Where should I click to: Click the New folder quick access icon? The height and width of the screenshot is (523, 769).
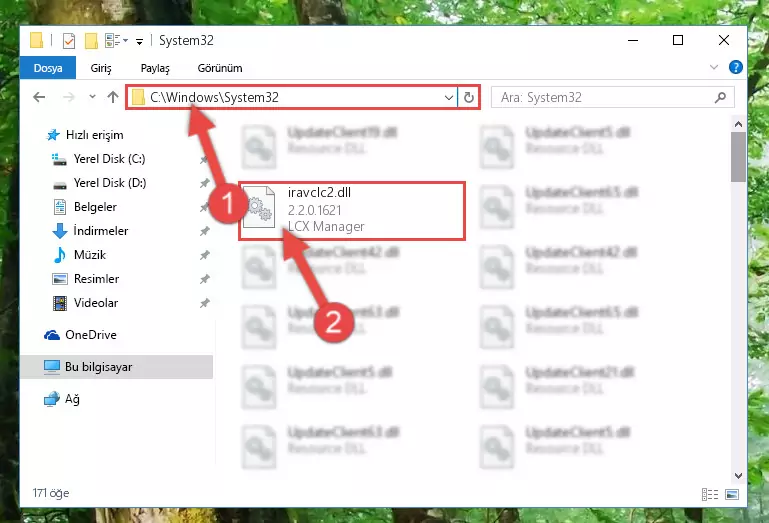(x=91, y=41)
